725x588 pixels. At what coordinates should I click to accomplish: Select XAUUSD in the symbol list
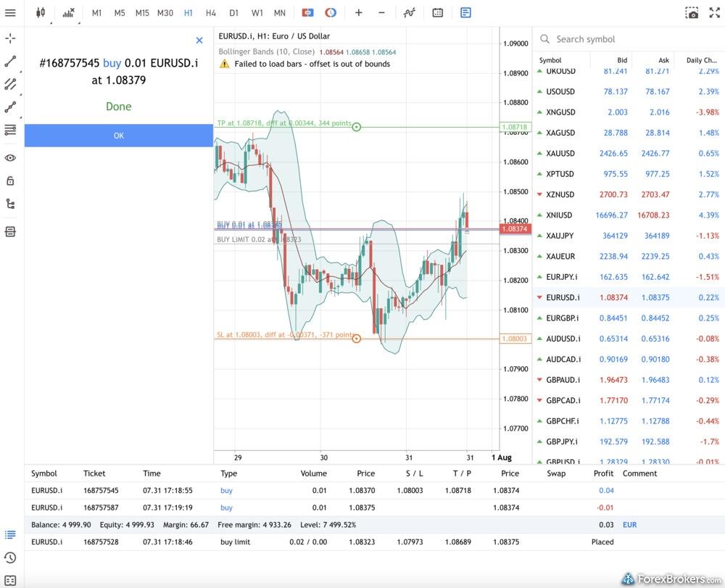point(560,154)
